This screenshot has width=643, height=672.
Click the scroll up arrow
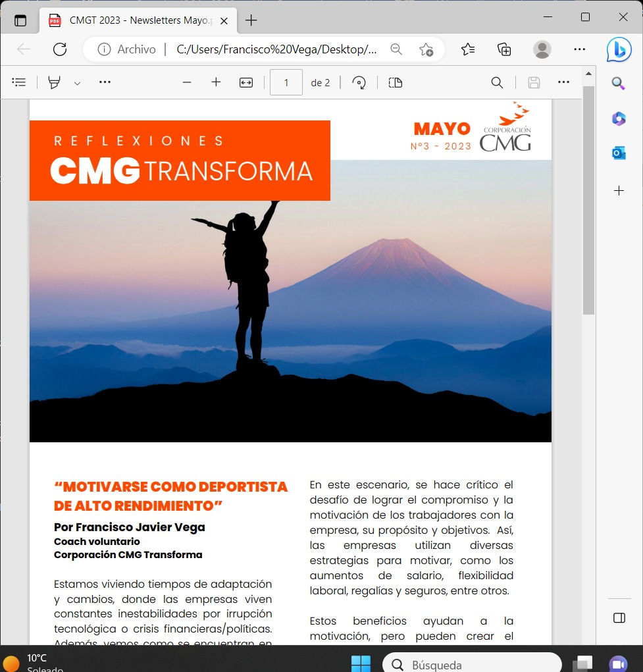point(588,73)
